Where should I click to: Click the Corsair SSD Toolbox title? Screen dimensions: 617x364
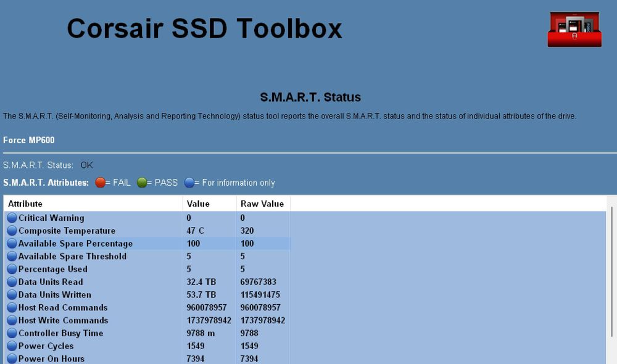(204, 28)
